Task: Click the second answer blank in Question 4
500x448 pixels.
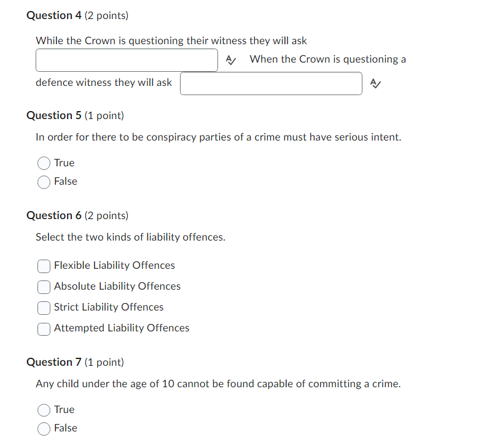Action: 270,83
